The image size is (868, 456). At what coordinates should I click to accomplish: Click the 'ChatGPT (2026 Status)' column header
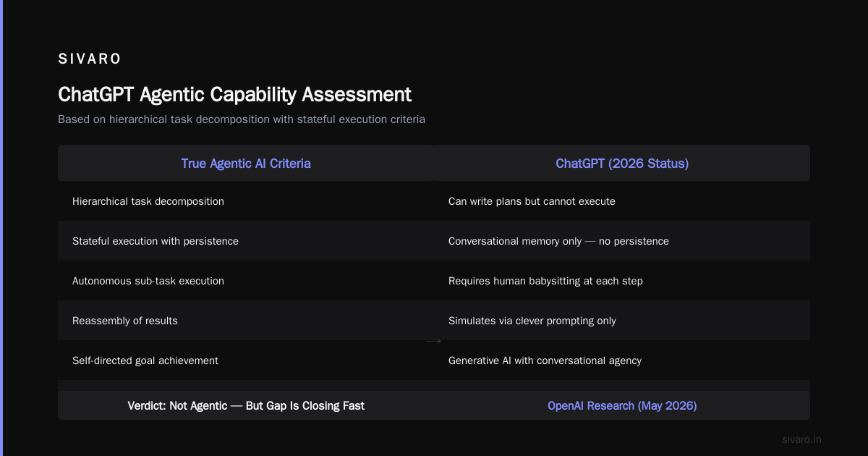tap(622, 163)
